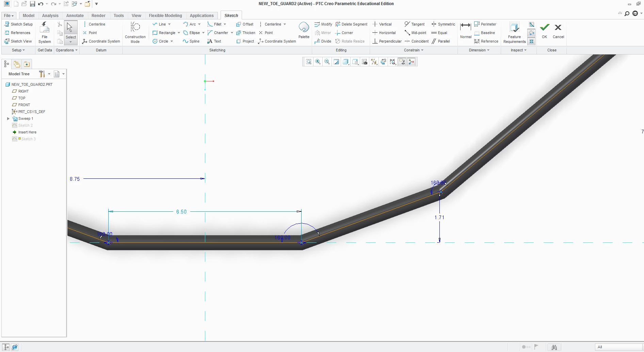Expand the Arc tool dropdown arrow
Viewport: 644px width, 352px height.
[x=199, y=24]
